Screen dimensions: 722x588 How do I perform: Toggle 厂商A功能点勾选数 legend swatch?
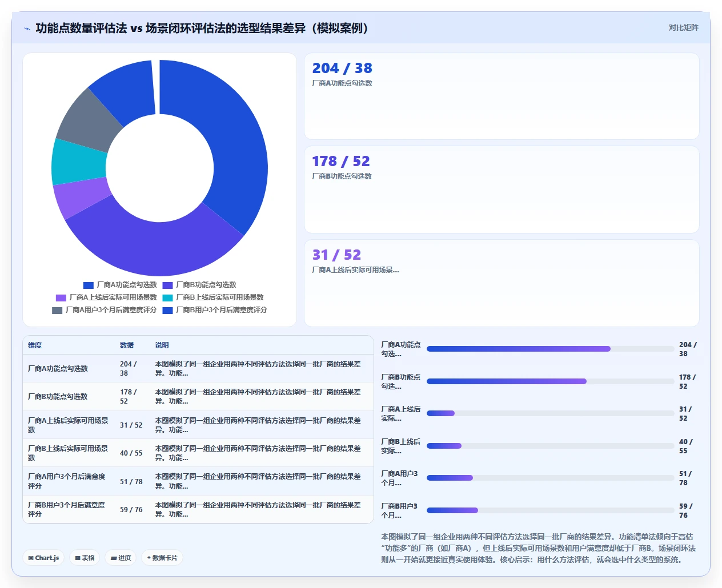point(89,285)
